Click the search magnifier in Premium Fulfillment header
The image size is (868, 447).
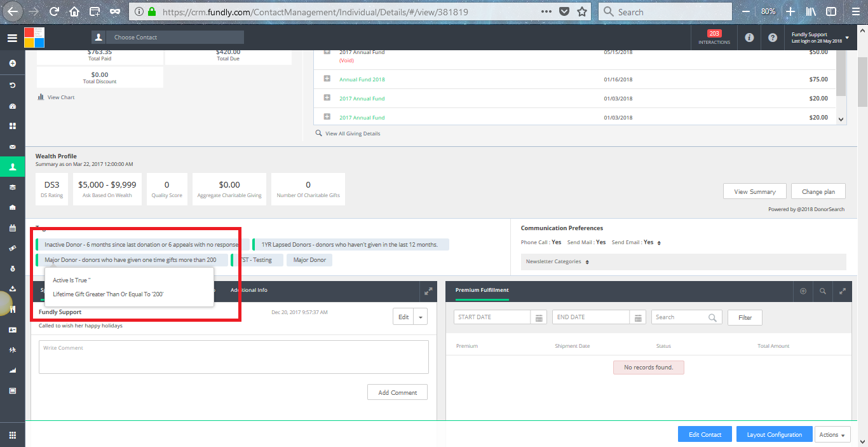tap(822, 291)
